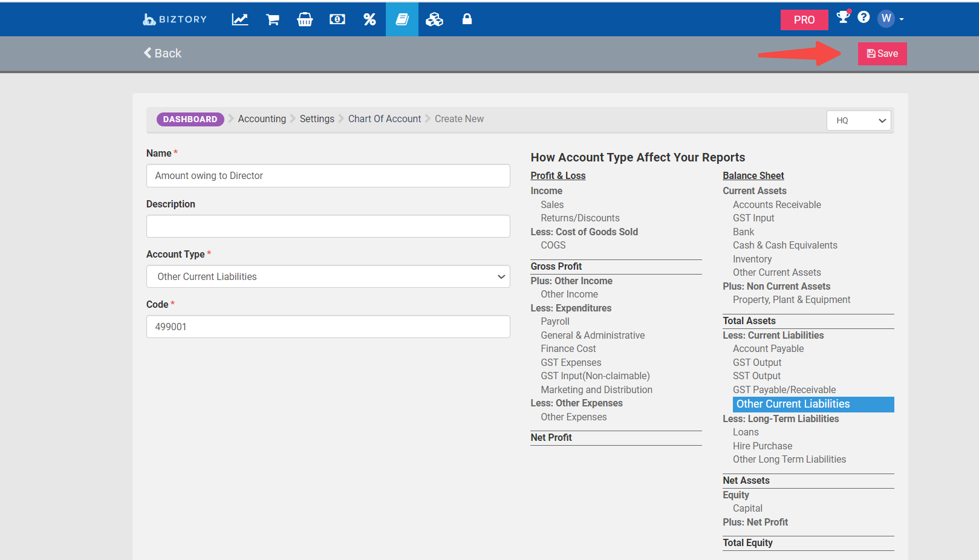
Task: Open the help question mark icon
Action: point(864,17)
